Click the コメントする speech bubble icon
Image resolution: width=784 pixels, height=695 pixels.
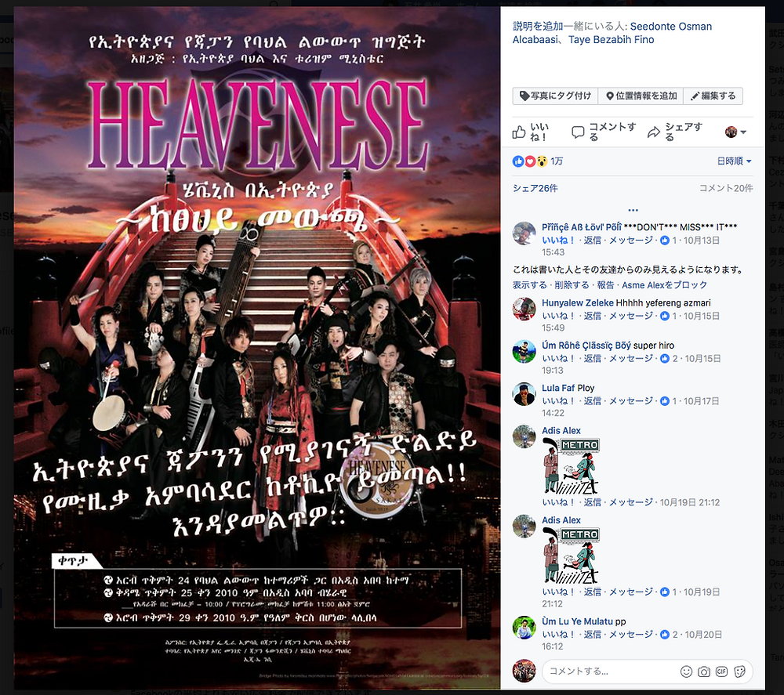click(578, 132)
